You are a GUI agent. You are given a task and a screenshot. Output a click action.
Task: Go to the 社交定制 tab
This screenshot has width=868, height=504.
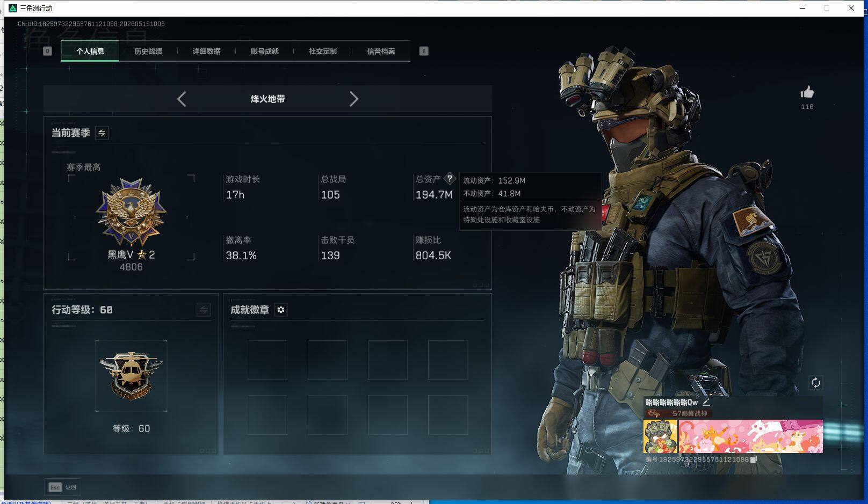(x=323, y=51)
